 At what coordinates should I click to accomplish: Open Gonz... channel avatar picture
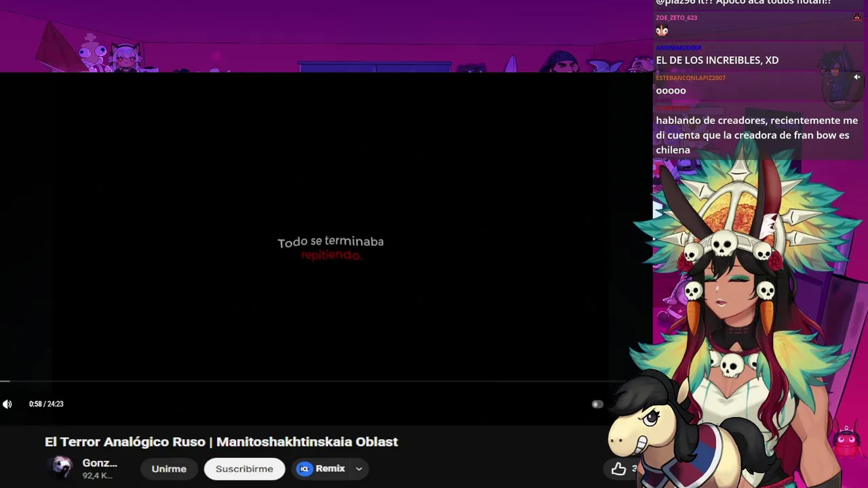(x=62, y=467)
